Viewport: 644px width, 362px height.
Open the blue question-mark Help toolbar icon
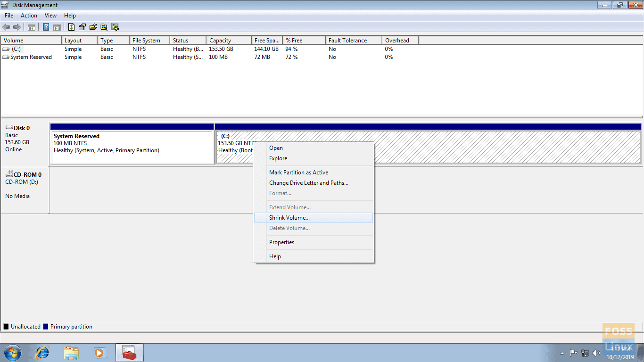46,27
